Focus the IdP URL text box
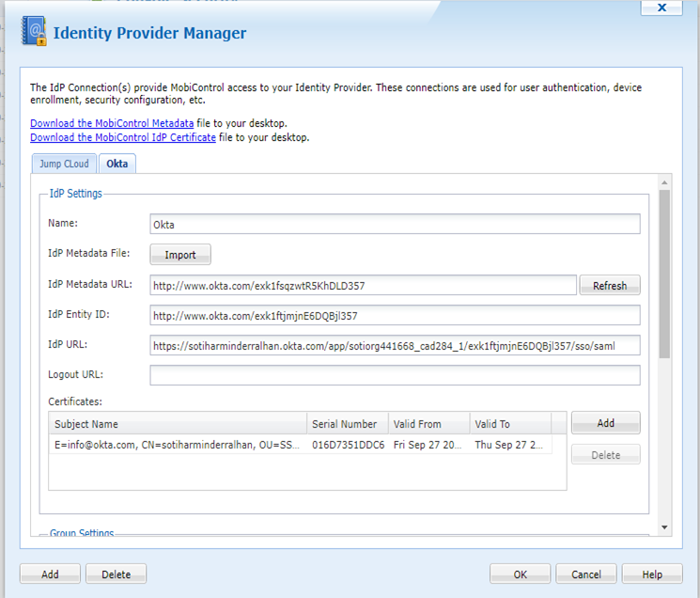Screen dimensions: 700x598 [x=395, y=346]
